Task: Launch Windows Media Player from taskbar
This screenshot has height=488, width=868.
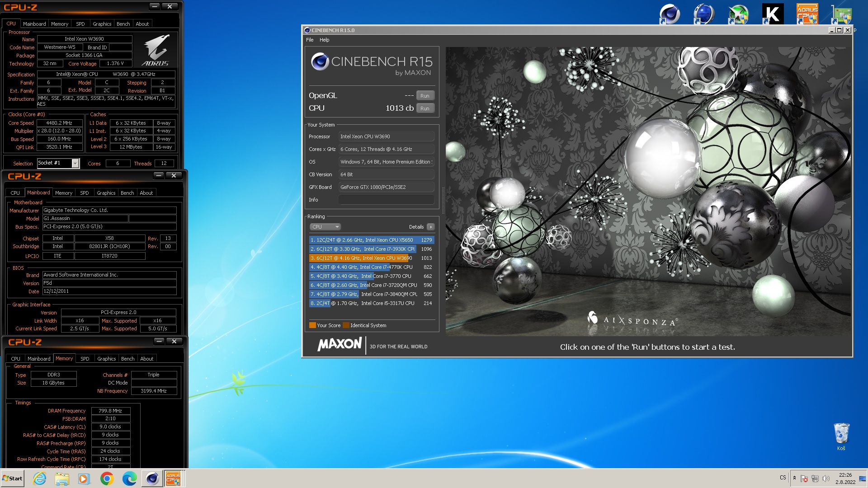Action: pyautogui.click(x=84, y=479)
